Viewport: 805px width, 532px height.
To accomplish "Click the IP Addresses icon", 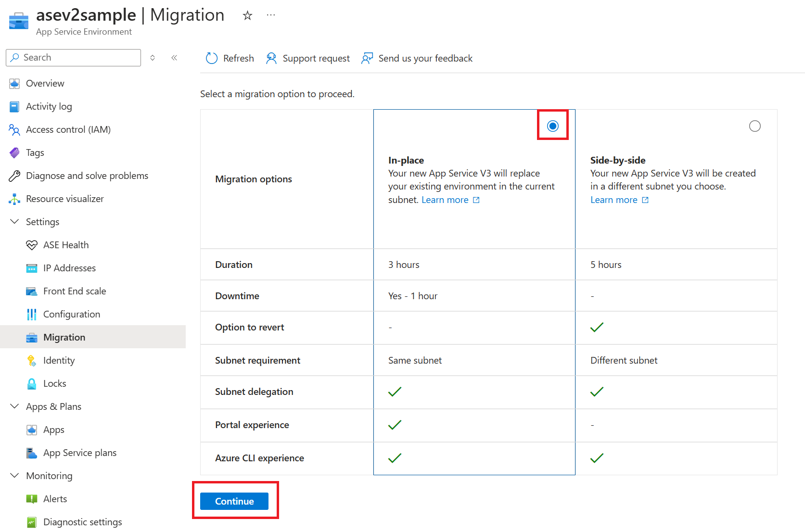I will [32, 268].
